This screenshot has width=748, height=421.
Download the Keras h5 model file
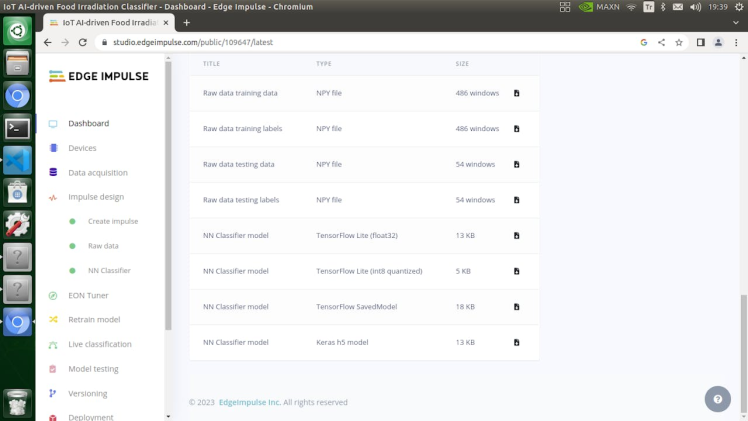(x=517, y=343)
